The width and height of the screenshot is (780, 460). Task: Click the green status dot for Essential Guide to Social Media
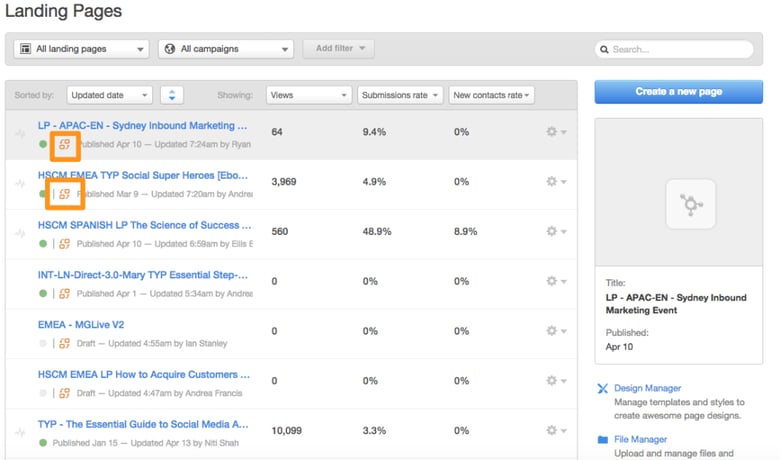click(x=43, y=443)
